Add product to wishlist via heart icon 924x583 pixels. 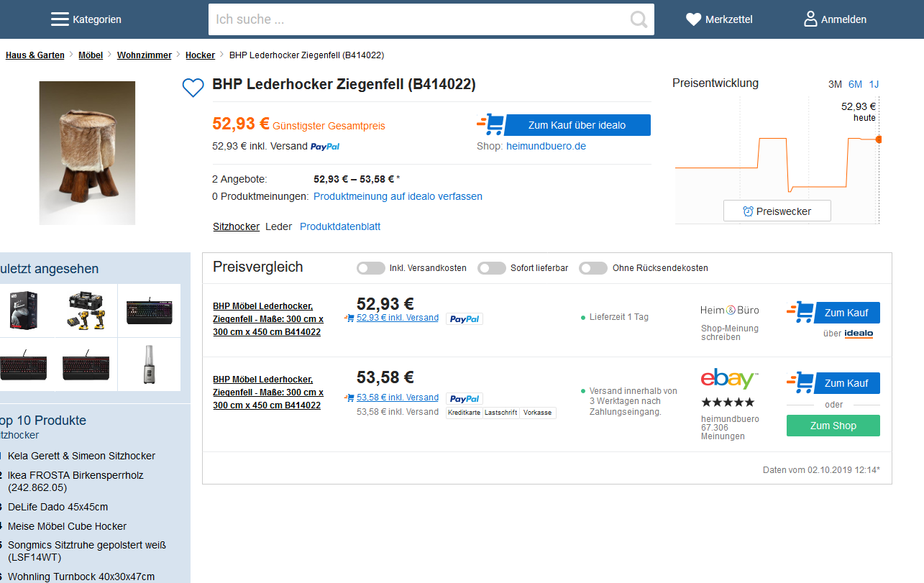point(193,88)
